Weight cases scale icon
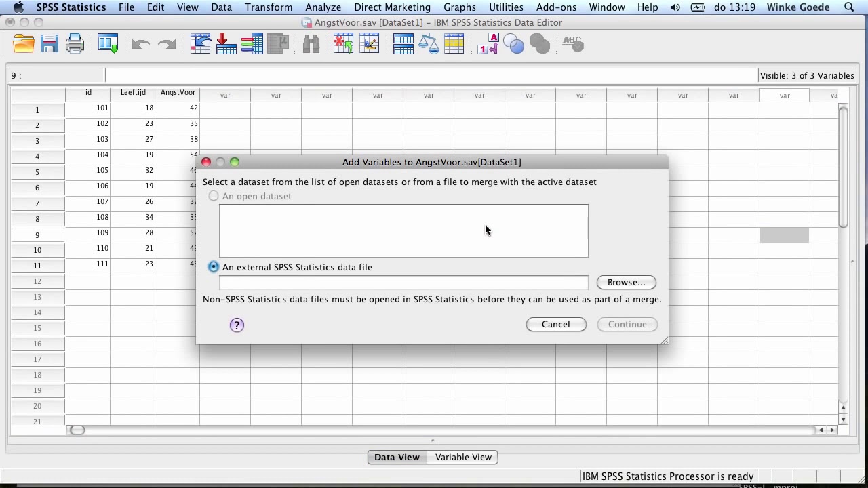868x488 pixels. point(429,44)
